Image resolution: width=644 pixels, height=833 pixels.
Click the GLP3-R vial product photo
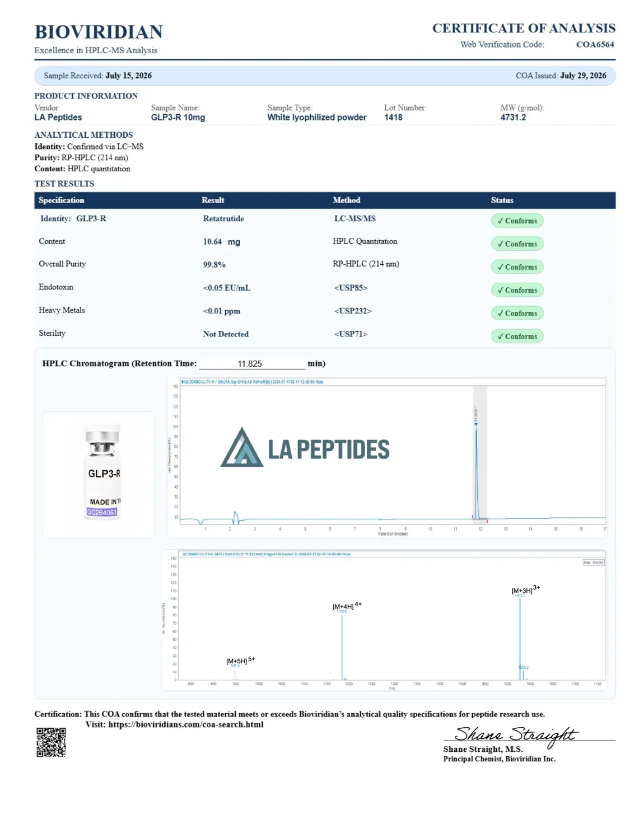coord(102,472)
